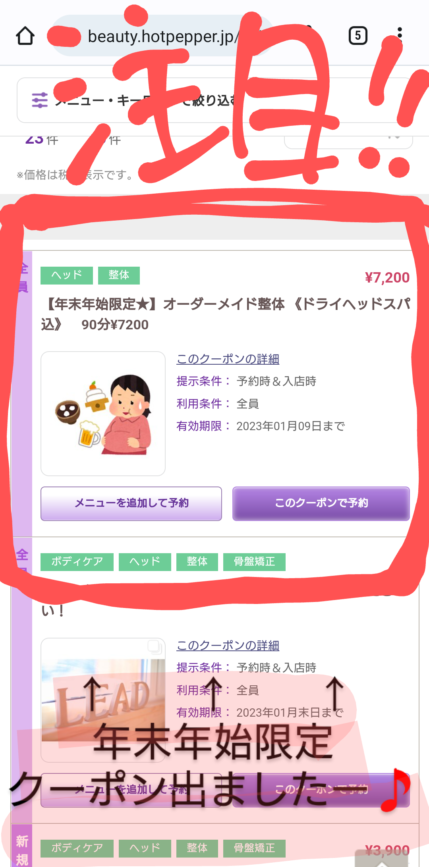The image size is (429, 867).
Task: Select the 整体 tag on the ¥7,200 coupon
Action: pos(119,275)
